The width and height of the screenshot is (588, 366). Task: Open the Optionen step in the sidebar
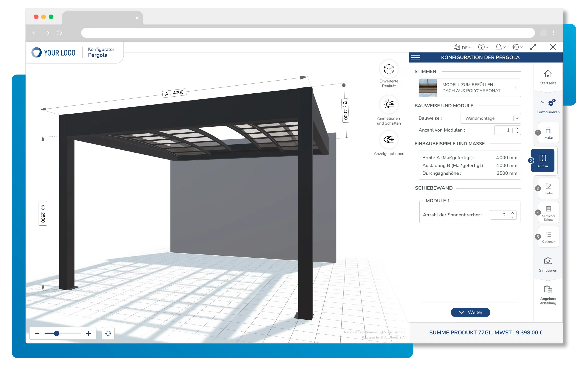(x=548, y=237)
